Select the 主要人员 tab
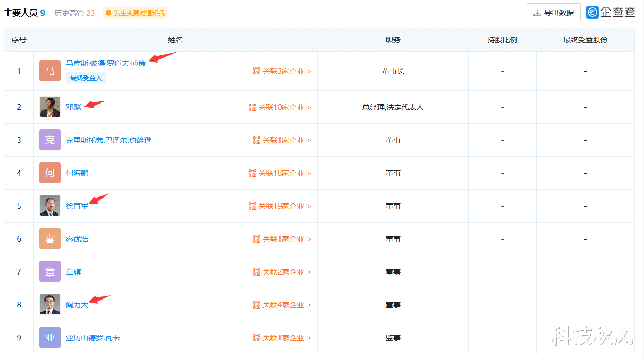This screenshot has width=644, height=359. coord(21,12)
